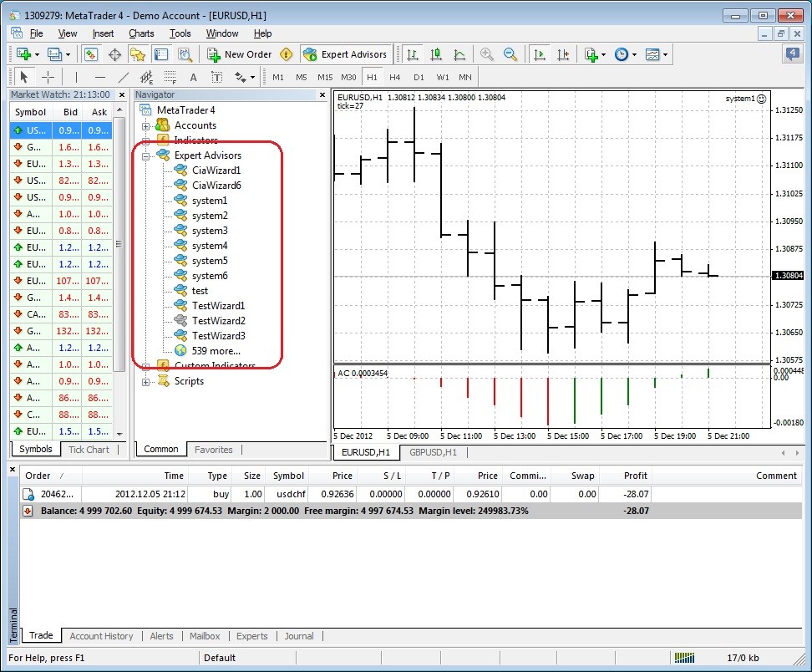Select the system1 expert advisor
The height and width of the screenshot is (672, 812).
(x=209, y=201)
